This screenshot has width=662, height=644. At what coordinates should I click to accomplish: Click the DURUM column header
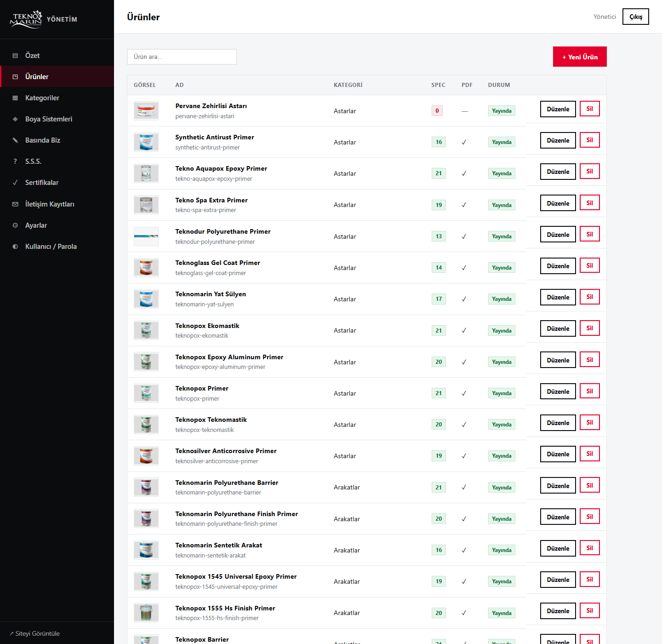[x=499, y=85]
